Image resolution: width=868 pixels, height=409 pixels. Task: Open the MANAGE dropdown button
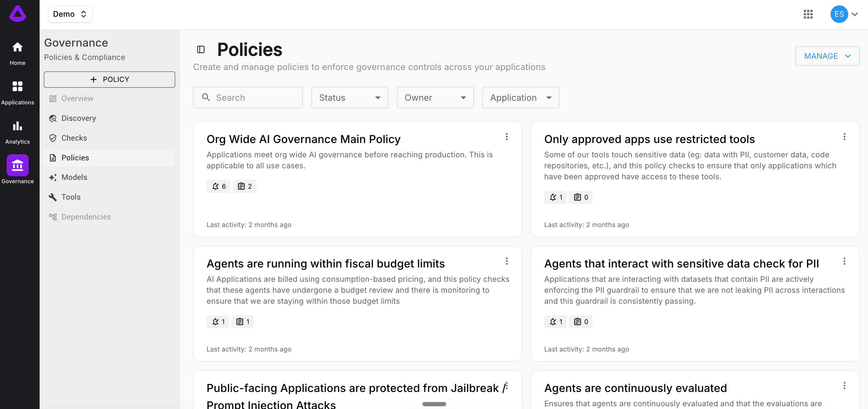(827, 56)
